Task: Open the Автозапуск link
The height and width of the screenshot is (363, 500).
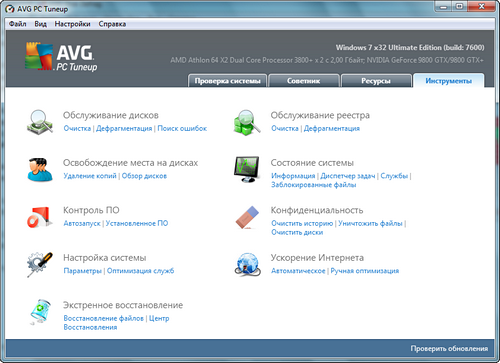Action: pos(82,223)
